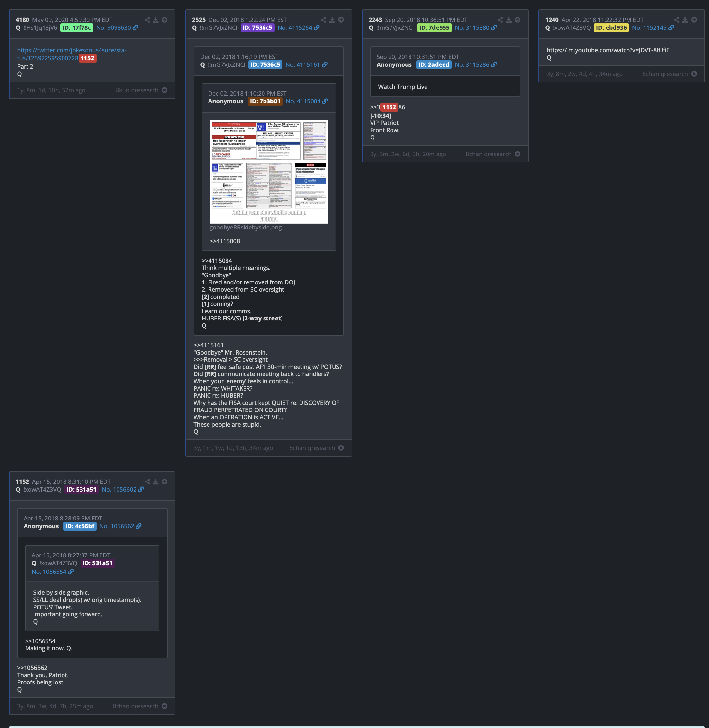The image size is (709, 728).
Task: Click post number 1240 in header
Action: tap(552, 20)
